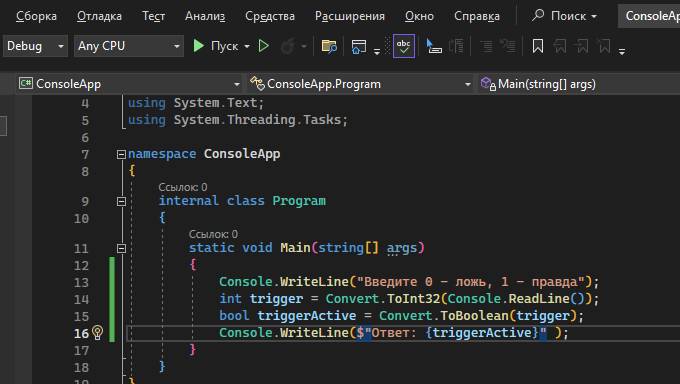
Task: Open the Отладка menu
Action: click(x=99, y=16)
